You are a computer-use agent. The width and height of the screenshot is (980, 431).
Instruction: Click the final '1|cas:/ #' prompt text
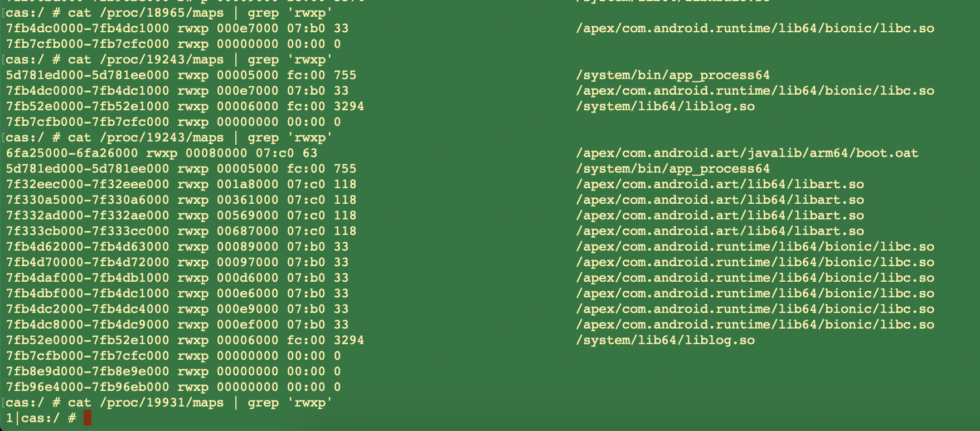click(41, 418)
